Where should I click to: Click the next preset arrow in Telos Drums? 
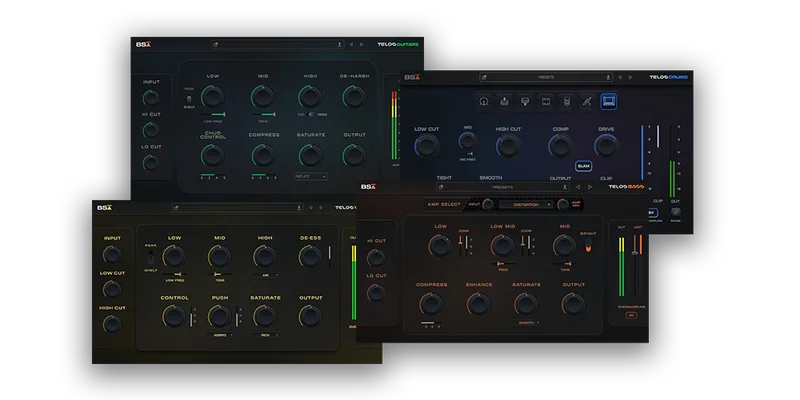[631, 78]
